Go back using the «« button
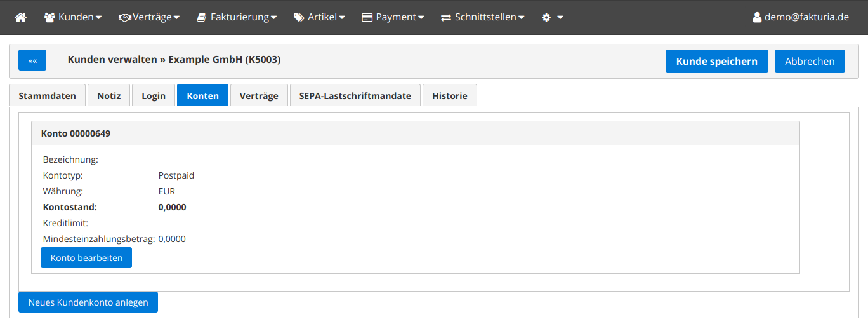Viewport: 868px width, 324px height. click(32, 61)
